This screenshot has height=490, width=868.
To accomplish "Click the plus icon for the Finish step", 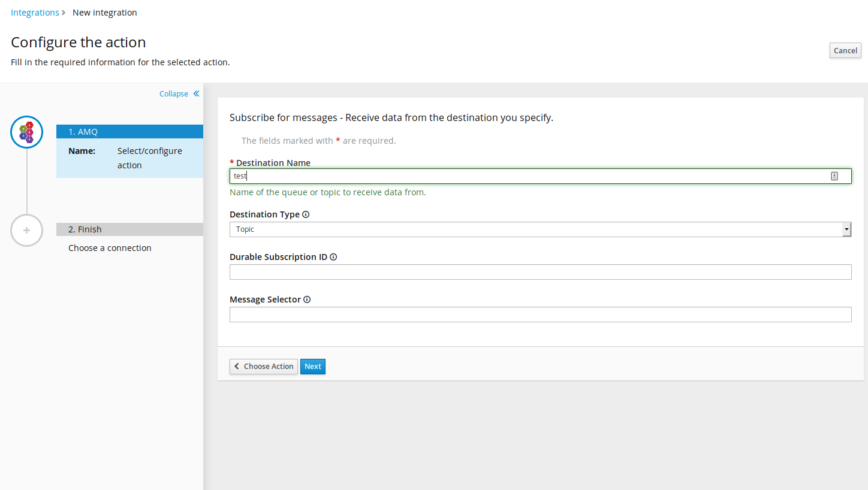I will (x=27, y=230).
